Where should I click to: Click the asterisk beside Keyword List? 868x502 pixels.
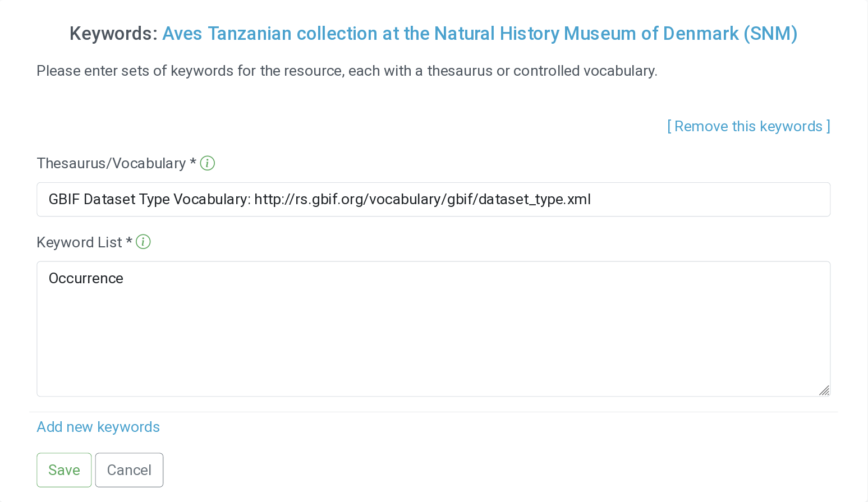[x=129, y=242]
